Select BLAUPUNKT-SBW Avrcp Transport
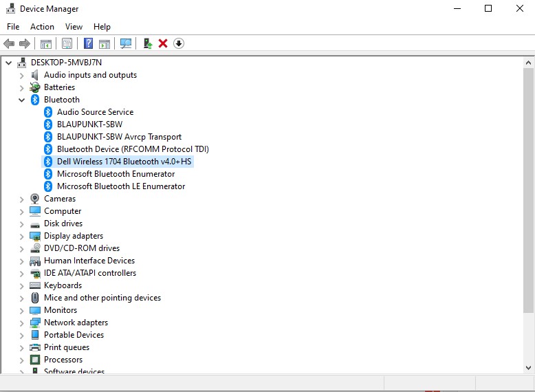Viewport: 535px width, 392px height. (119, 137)
